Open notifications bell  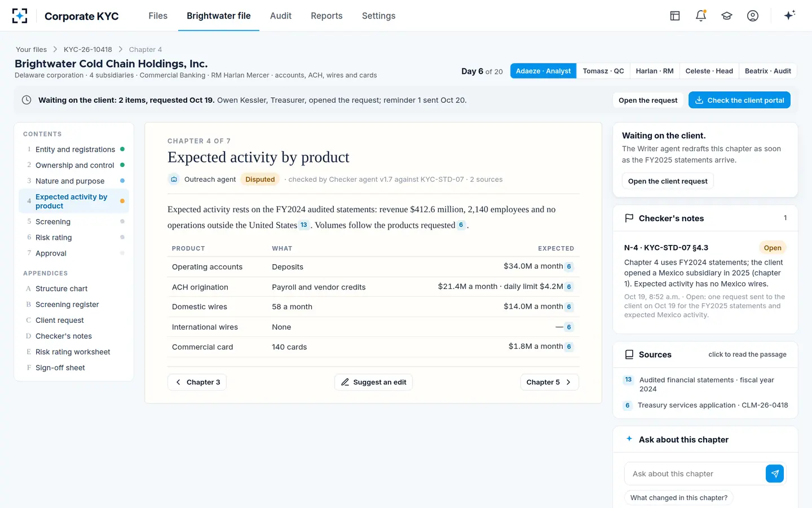(x=701, y=16)
